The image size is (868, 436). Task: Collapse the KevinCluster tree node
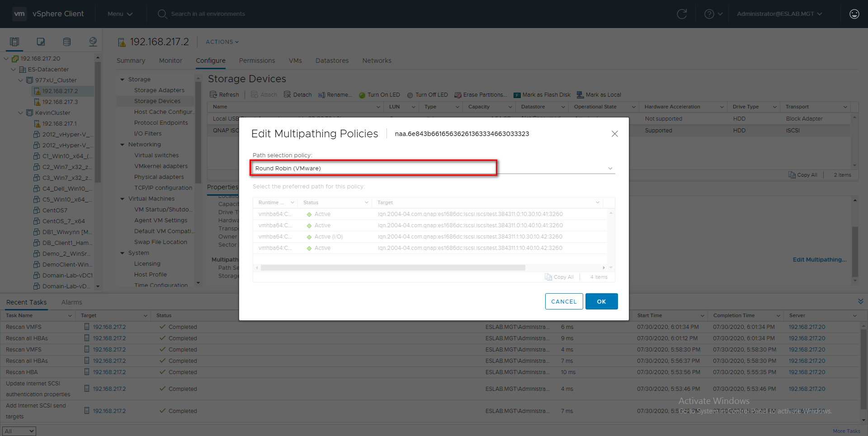tap(21, 113)
